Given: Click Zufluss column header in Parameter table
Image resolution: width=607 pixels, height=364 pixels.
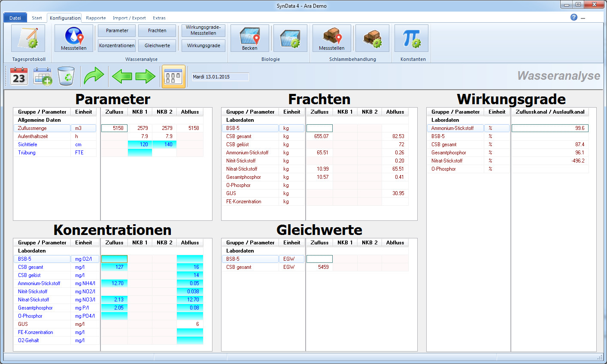Looking at the screenshot, I should coord(114,112).
